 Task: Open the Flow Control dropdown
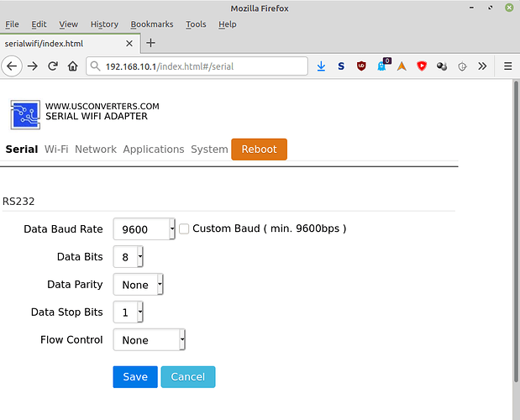click(x=149, y=339)
